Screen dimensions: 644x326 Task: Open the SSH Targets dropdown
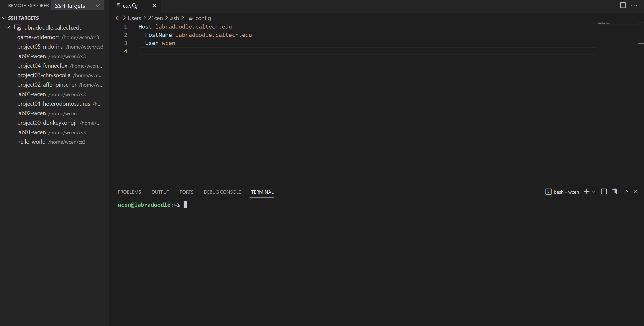tap(77, 6)
